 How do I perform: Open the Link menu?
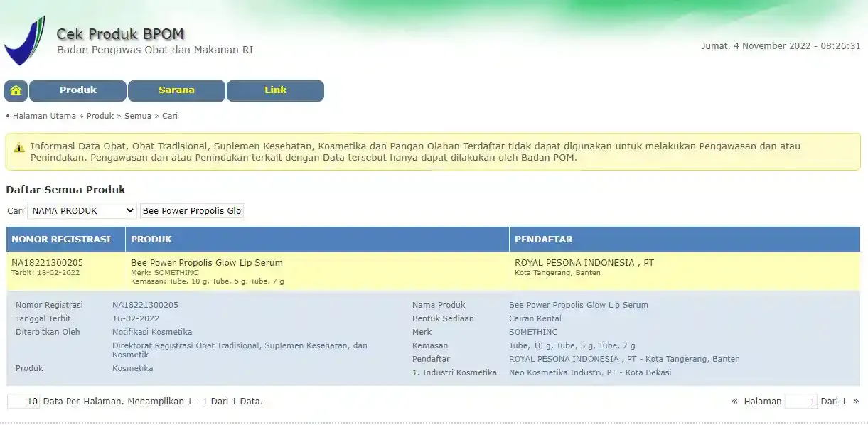click(x=275, y=90)
